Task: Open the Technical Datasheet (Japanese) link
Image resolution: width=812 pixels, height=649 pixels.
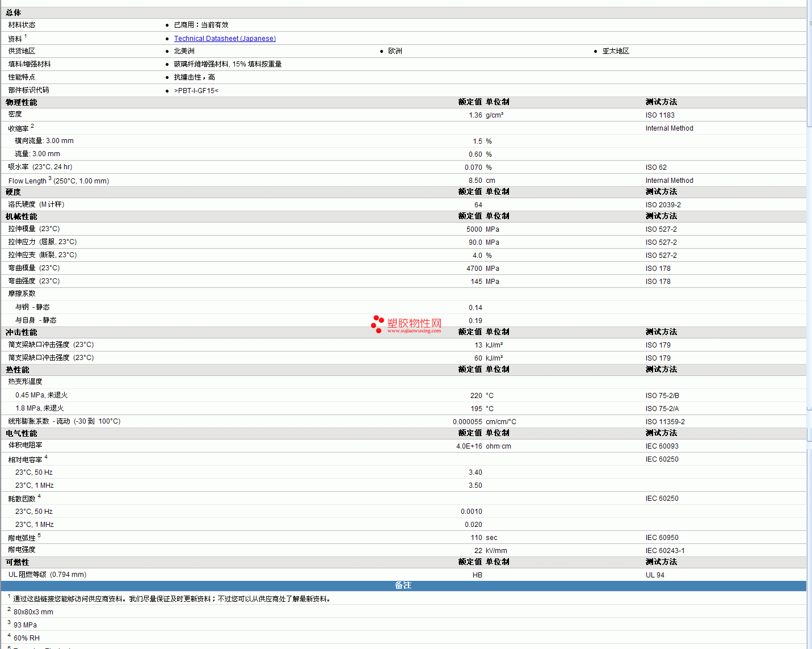Action: 225,39
